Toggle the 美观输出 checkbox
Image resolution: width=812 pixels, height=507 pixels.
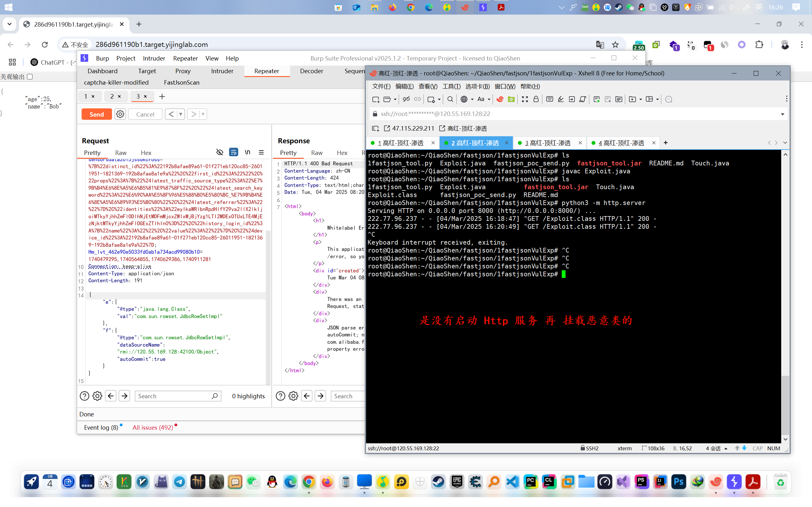[x=30, y=77]
